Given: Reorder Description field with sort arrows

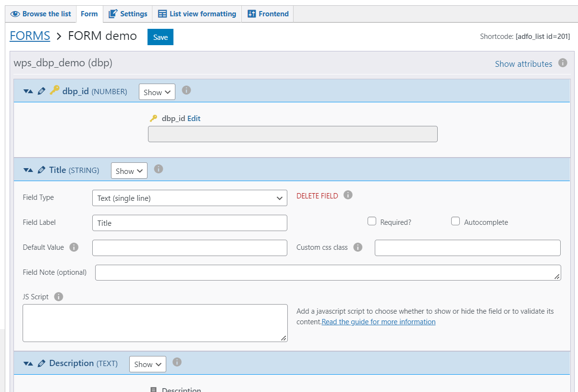Looking at the screenshot, I should (28, 364).
